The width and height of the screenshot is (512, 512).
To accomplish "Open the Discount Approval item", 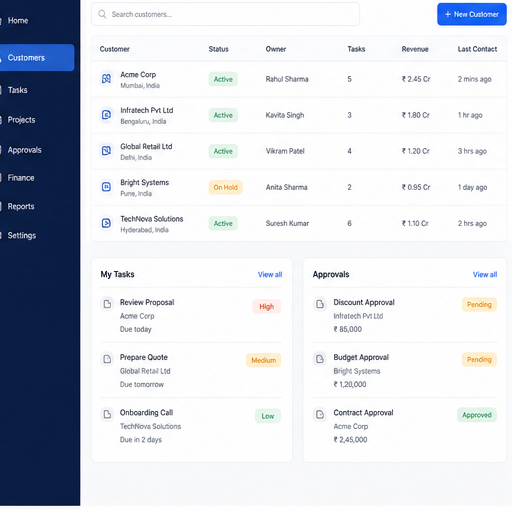I will point(364,302).
